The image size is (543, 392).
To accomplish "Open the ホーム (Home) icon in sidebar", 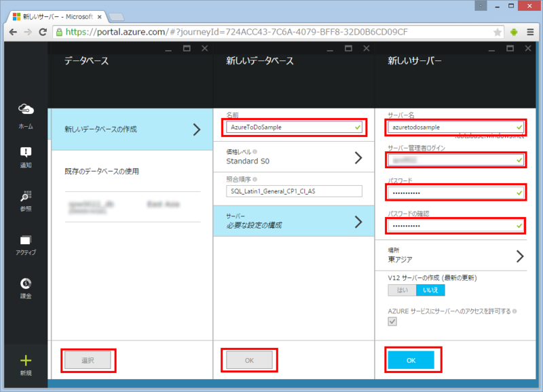I will click(x=25, y=112).
